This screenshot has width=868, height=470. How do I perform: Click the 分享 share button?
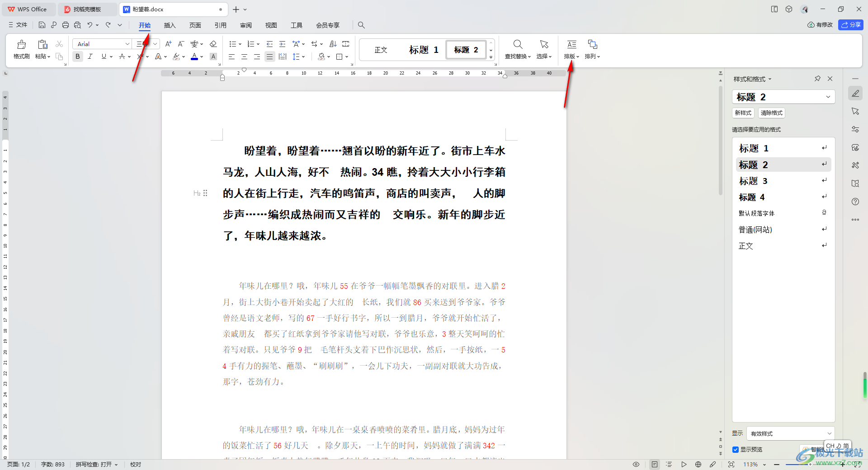pyautogui.click(x=850, y=25)
